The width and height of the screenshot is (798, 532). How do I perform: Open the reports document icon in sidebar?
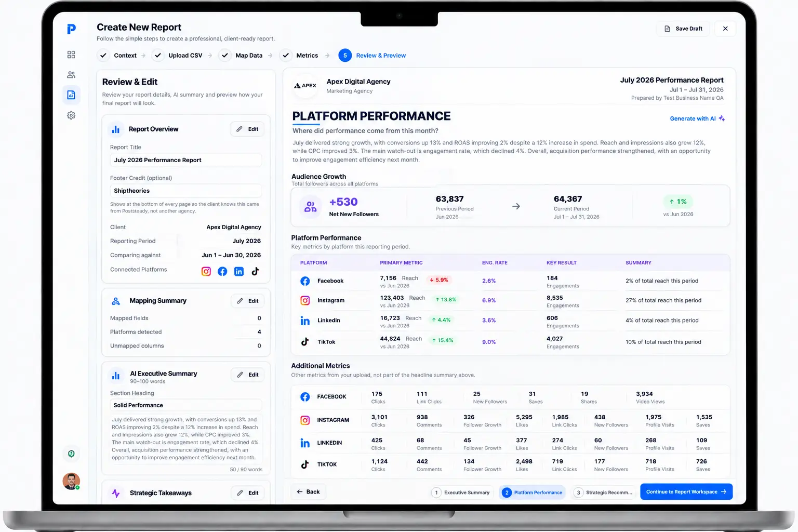click(71, 95)
